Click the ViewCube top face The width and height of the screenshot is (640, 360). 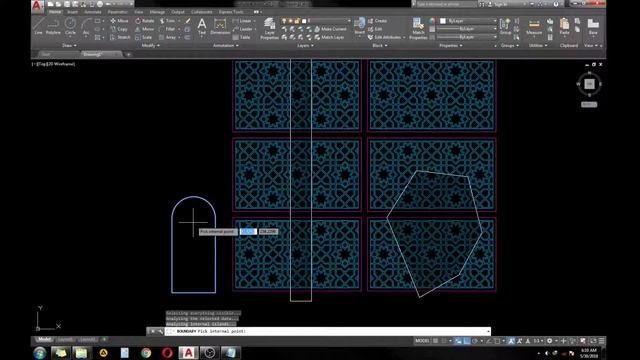tap(589, 84)
